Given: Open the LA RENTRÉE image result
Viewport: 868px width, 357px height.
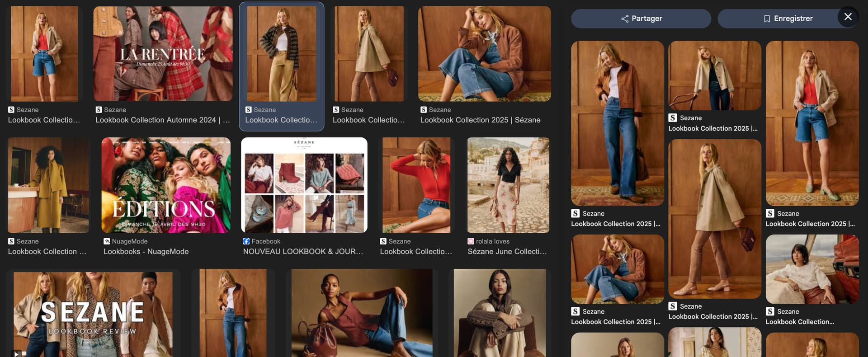Looking at the screenshot, I should pyautogui.click(x=163, y=53).
